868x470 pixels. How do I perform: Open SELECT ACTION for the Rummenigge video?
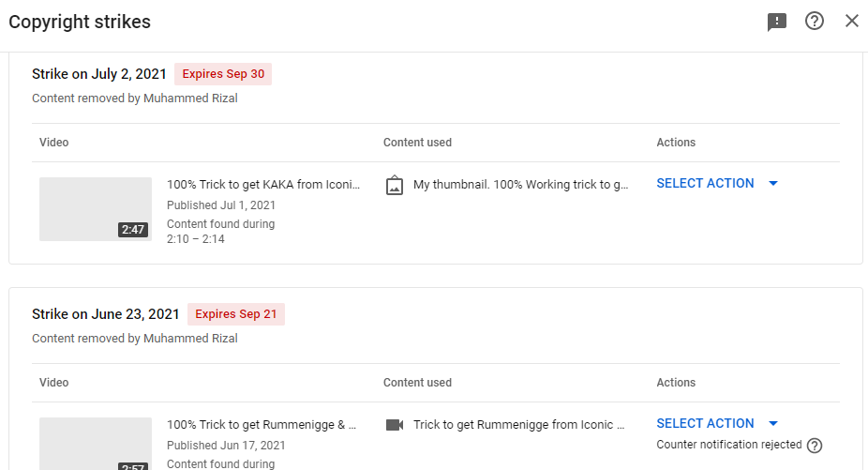tap(705, 423)
